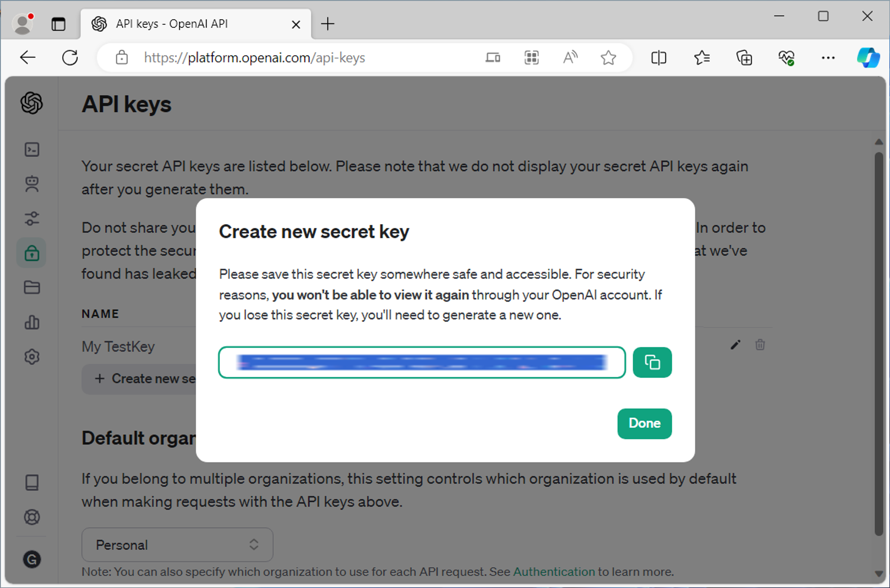Toggle the split screen icon

pyautogui.click(x=659, y=58)
